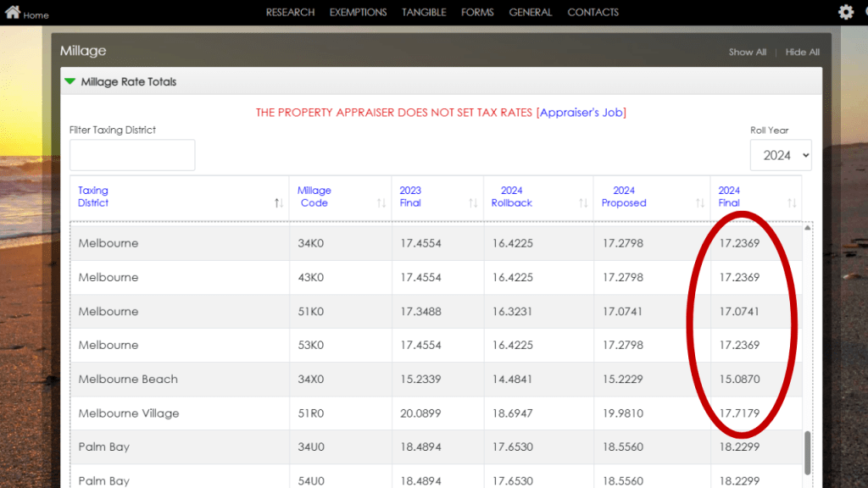Screen dimensions: 868x488
Task: Sort the 2024 Proposed column
Action: 699,202
